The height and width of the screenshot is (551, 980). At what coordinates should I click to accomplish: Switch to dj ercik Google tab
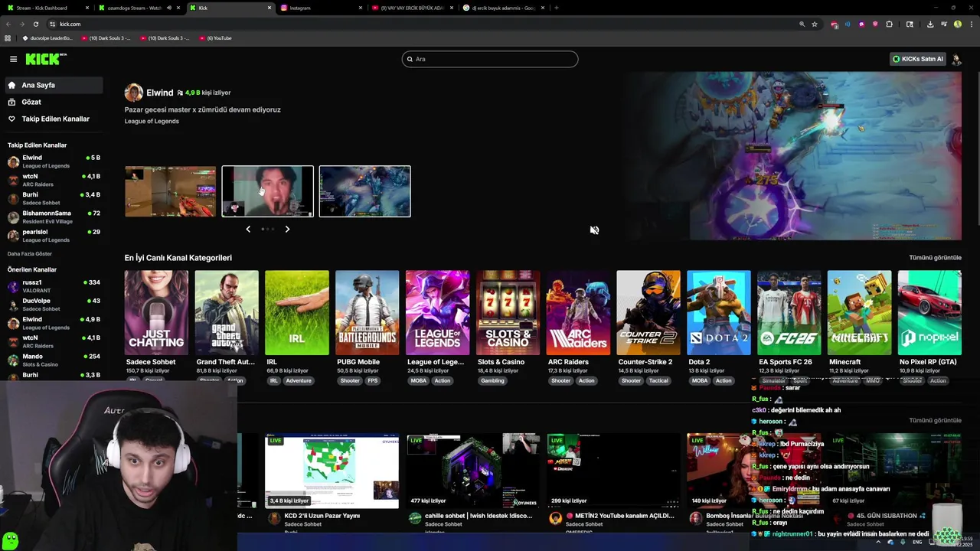(504, 8)
